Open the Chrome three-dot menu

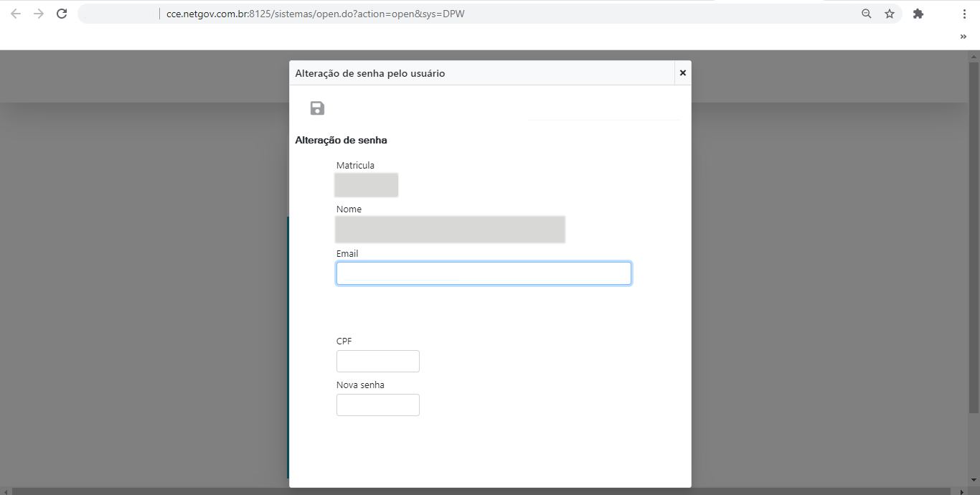click(964, 14)
